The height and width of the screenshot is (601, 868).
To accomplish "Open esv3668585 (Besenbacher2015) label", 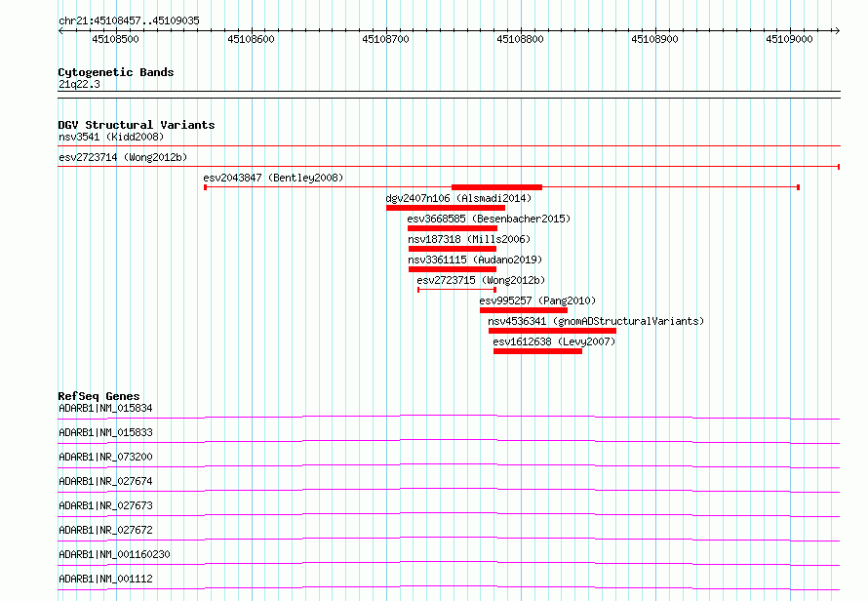I will point(489,219).
